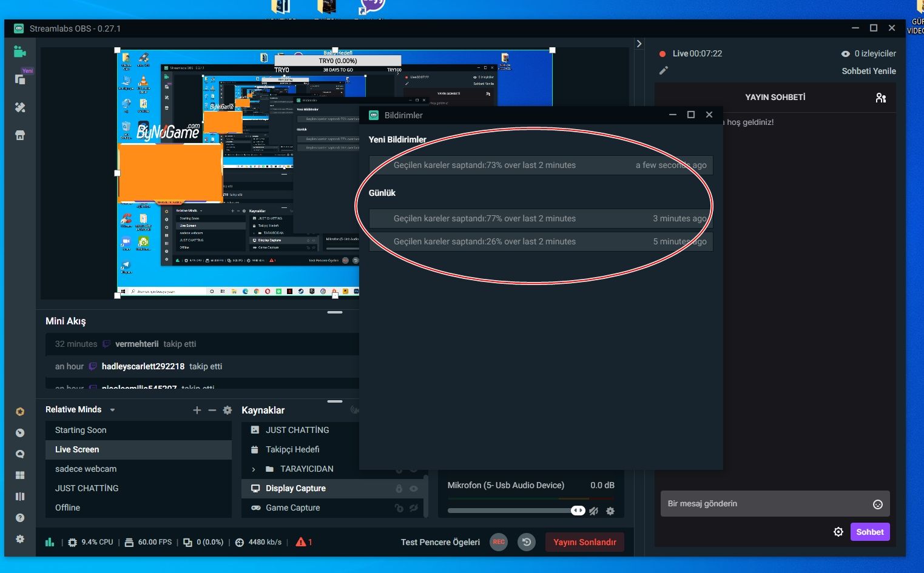The image size is (924, 573).
Task: Click the calendar icon of Takipçi Hedefi source
Action: tap(255, 449)
